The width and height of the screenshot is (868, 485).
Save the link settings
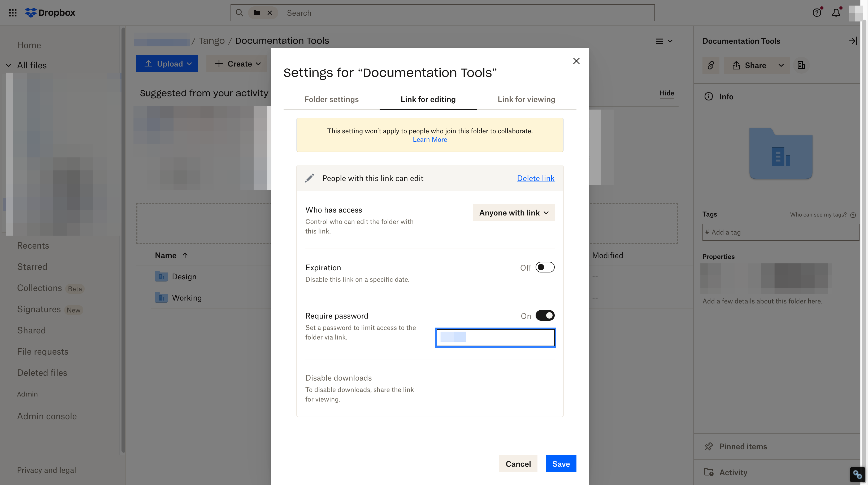[561, 464]
